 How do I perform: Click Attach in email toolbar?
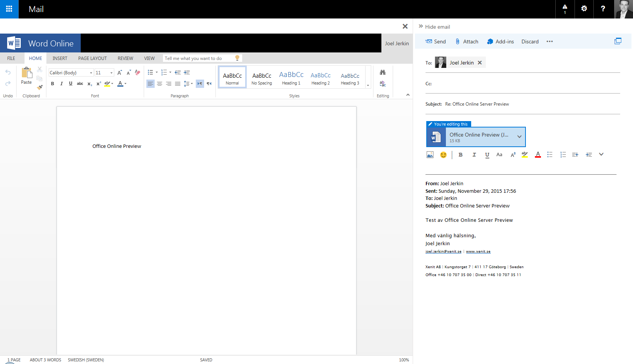coord(467,41)
